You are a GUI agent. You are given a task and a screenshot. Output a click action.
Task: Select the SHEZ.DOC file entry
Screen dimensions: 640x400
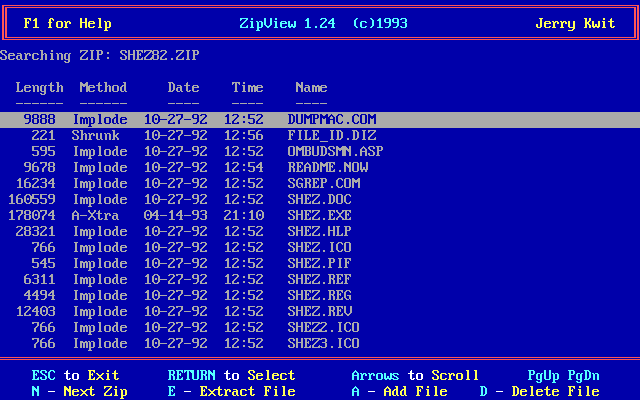tap(319, 200)
